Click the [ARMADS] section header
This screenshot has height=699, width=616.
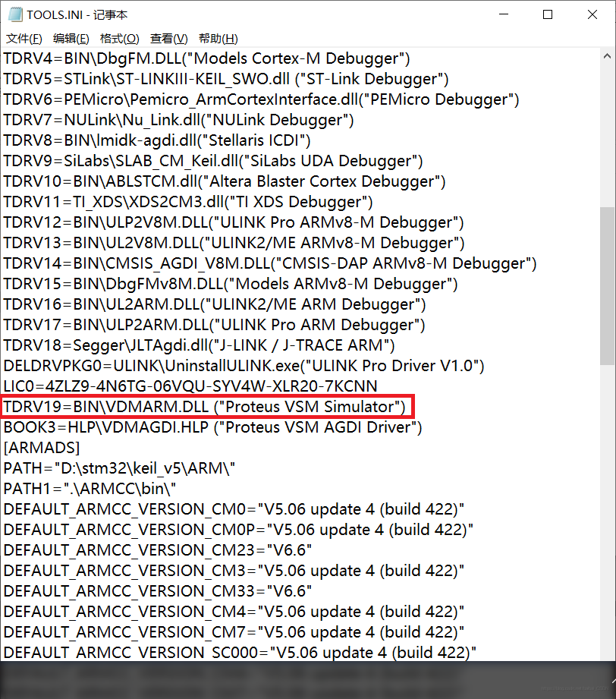[x=42, y=448]
